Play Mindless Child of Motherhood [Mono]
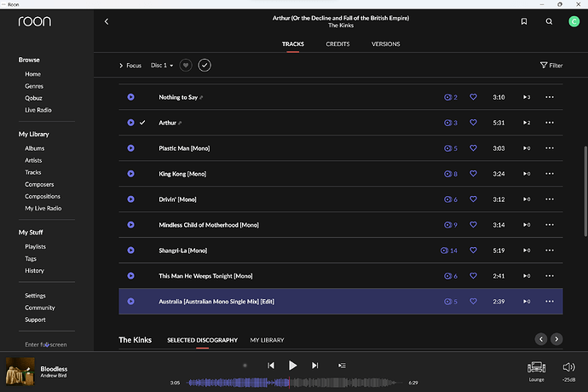 [x=131, y=225]
